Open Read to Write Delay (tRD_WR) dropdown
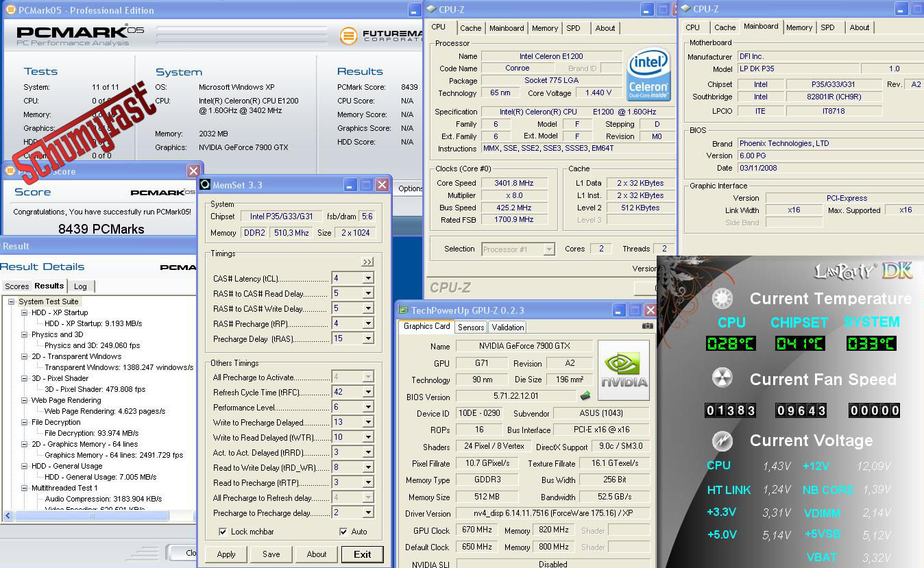This screenshot has width=924, height=568. (x=368, y=467)
